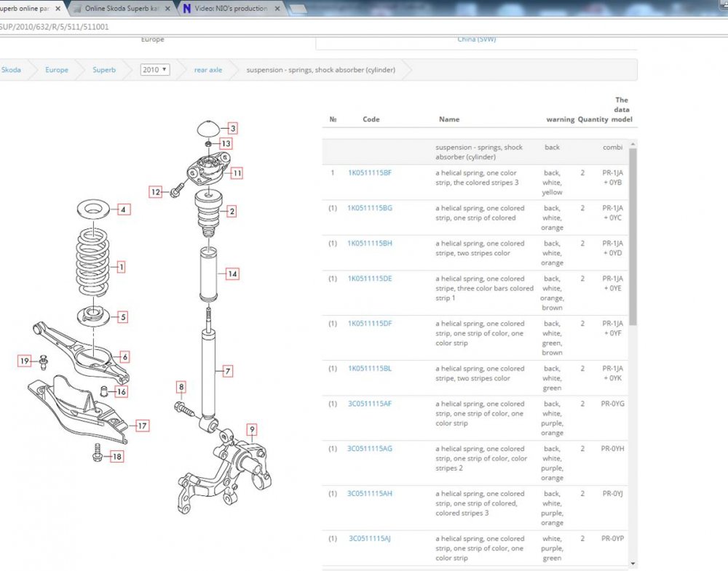
Task: Click part number 18 label in diagram
Action: (x=117, y=457)
